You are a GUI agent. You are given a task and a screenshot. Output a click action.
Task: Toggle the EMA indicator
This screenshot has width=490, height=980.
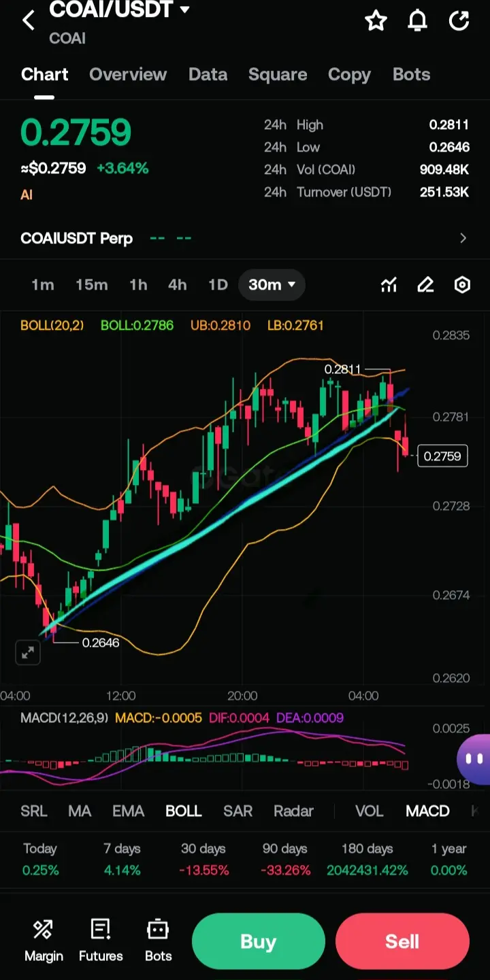point(129,811)
